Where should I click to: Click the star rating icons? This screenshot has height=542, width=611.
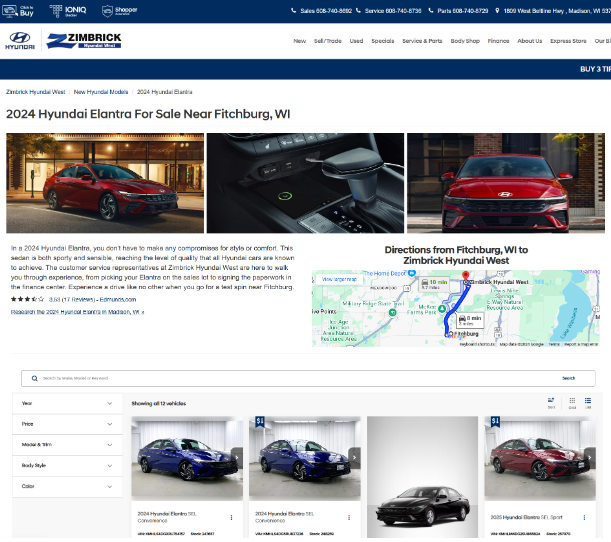(x=27, y=299)
